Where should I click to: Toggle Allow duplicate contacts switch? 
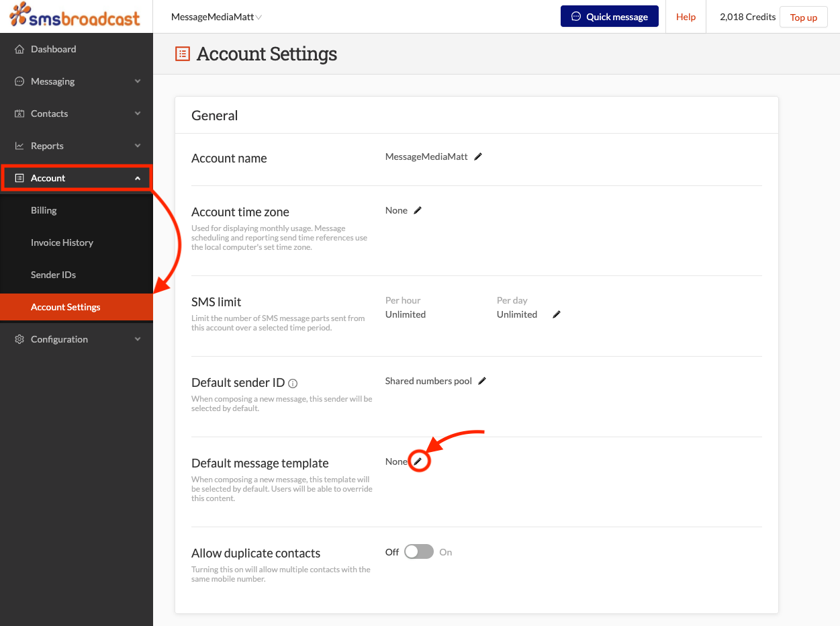click(418, 552)
